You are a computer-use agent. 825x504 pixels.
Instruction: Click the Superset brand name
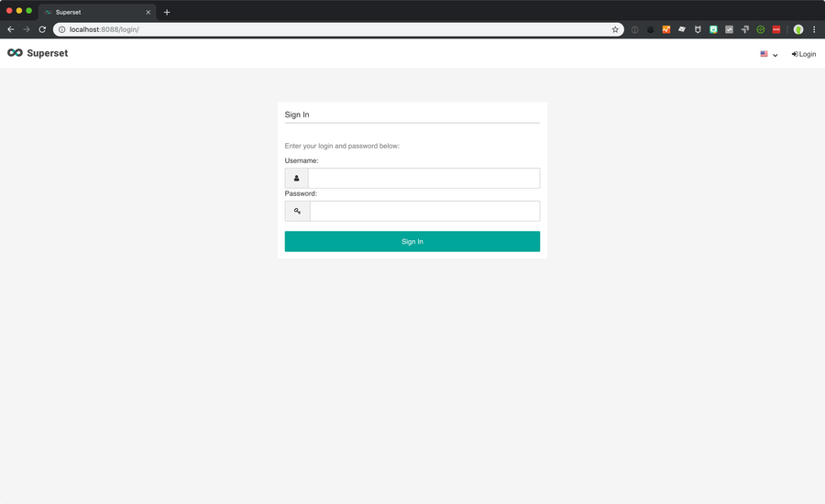(48, 53)
